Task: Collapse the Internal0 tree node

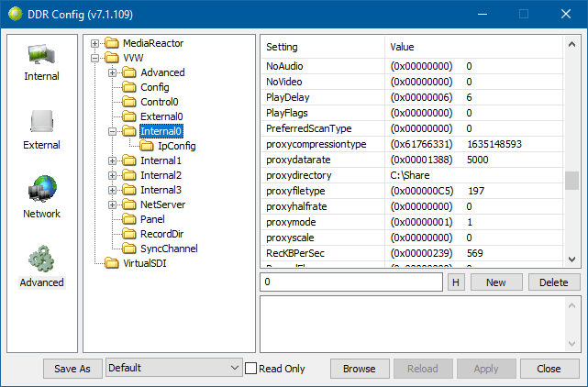Action: pyautogui.click(x=112, y=131)
